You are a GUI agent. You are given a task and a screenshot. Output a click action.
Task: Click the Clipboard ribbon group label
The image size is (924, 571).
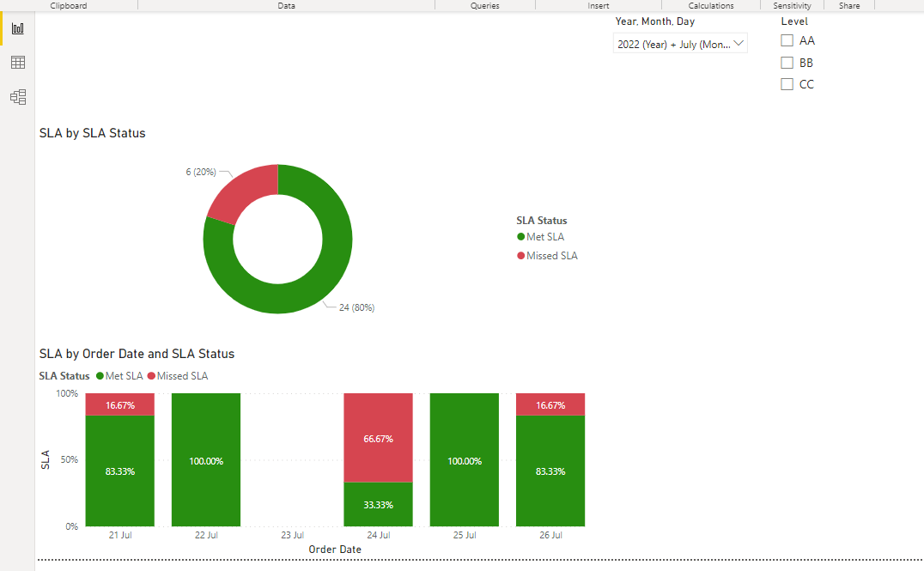tap(69, 5)
